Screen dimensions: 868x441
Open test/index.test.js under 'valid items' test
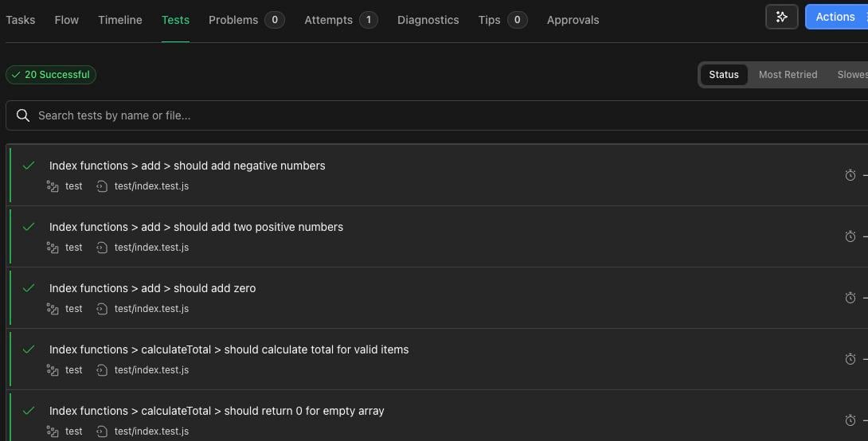click(151, 371)
